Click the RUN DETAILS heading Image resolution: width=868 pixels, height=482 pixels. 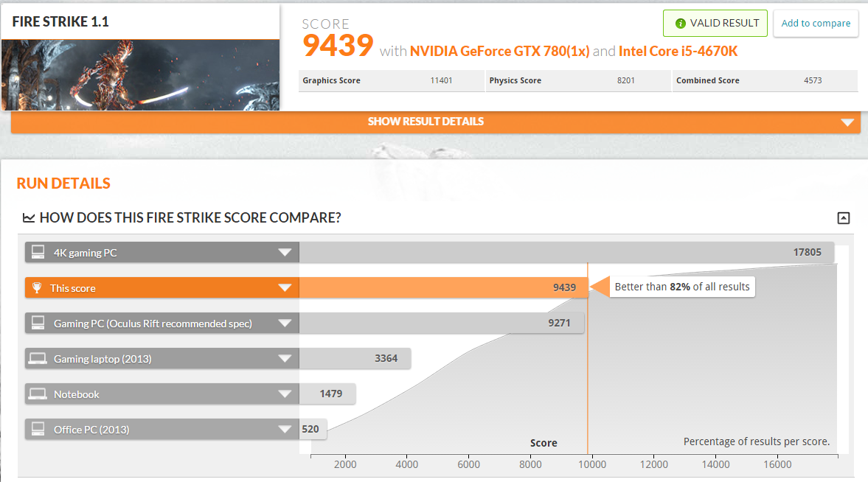(63, 184)
